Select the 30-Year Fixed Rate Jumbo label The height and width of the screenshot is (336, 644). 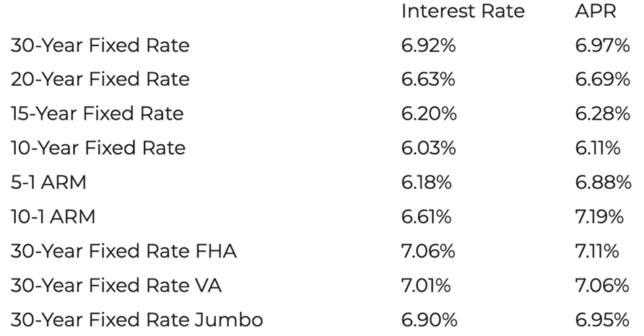click(x=136, y=319)
